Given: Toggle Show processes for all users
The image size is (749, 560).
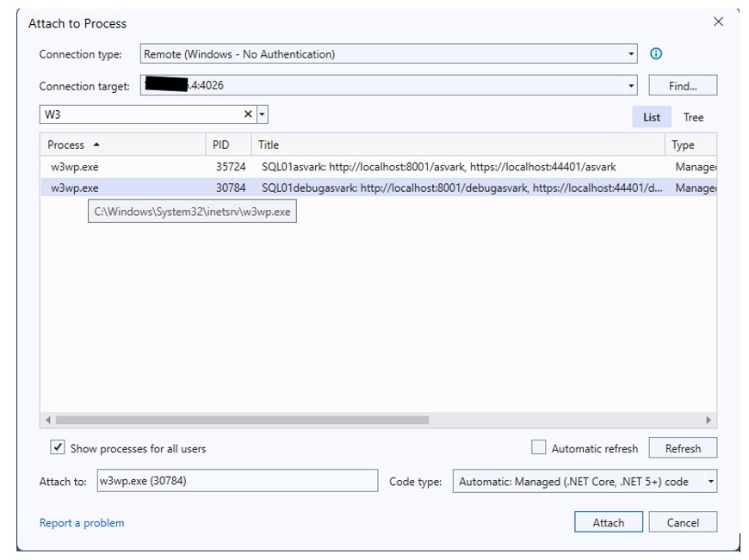Looking at the screenshot, I should pos(58,448).
